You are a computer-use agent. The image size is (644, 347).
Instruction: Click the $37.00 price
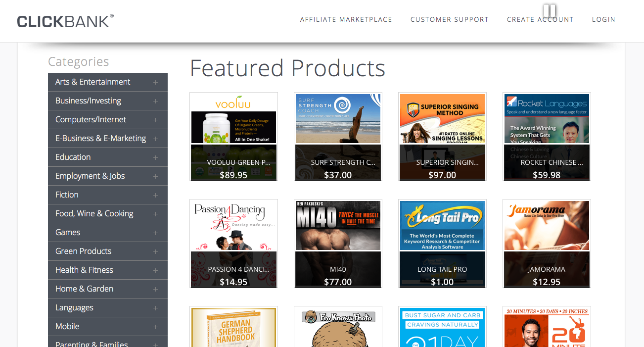point(338,175)
